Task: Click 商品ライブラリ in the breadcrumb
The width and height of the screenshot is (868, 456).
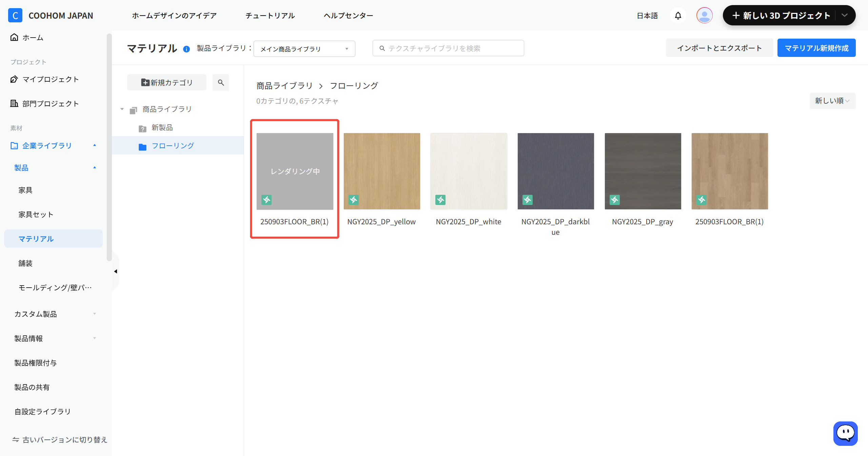Action: (284, 86)
